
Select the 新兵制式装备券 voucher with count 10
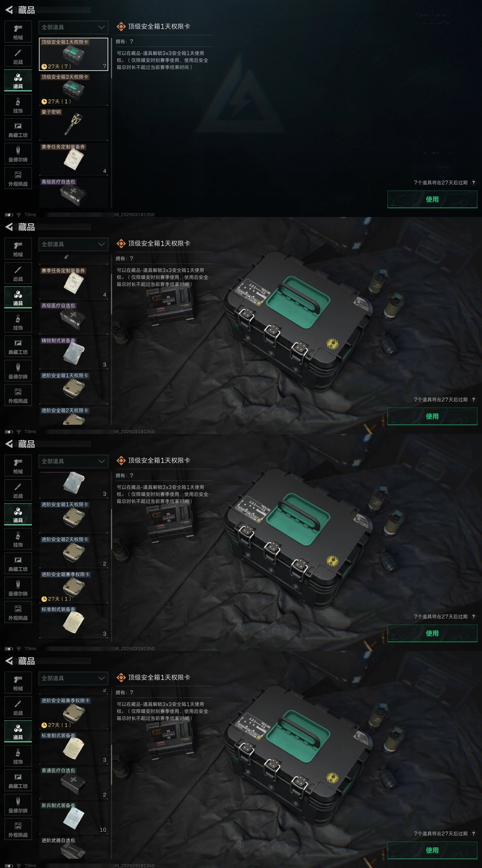tap(74, 817)
